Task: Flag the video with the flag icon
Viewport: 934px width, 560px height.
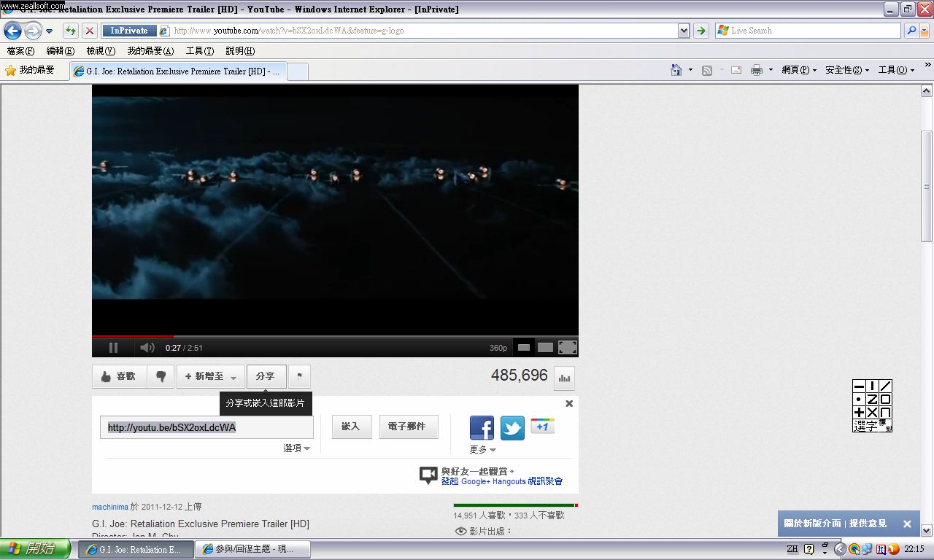Action: click(x=299, y=376)
